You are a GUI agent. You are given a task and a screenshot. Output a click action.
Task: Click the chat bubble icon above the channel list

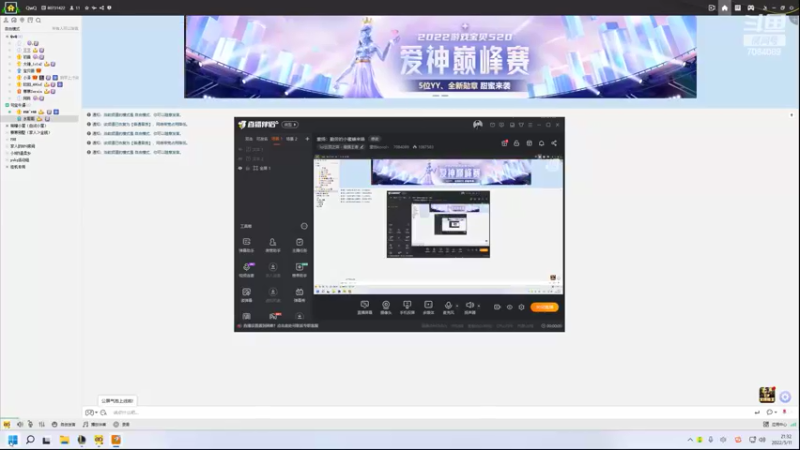(x=14, y=20)
